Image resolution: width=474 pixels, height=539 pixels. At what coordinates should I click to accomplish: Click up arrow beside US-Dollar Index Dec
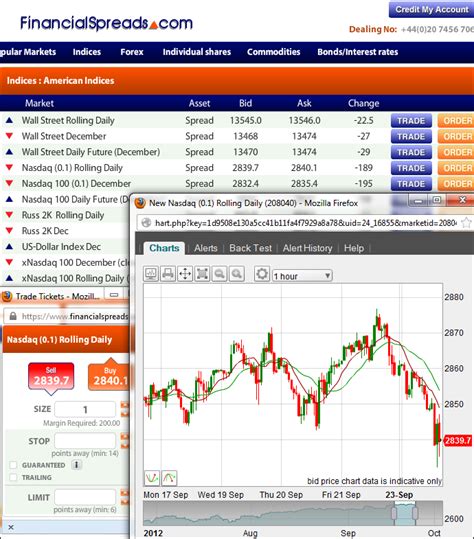[x=9, y=247]
